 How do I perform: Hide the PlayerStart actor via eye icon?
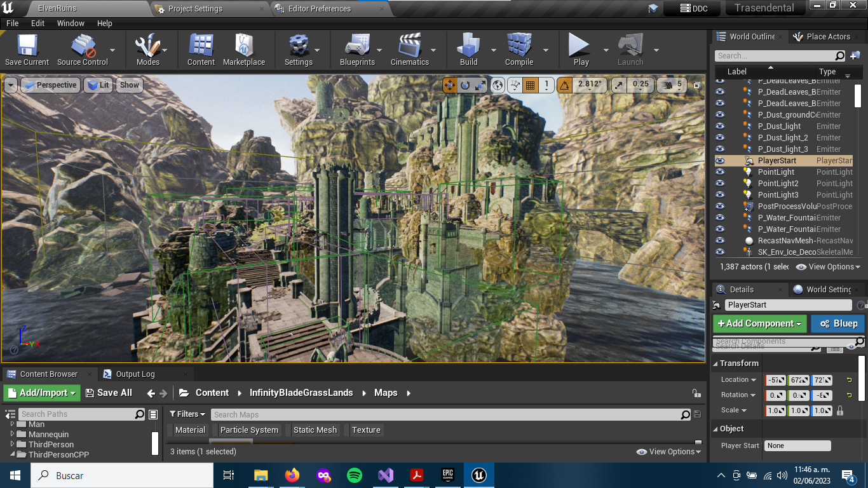(720, 161)
